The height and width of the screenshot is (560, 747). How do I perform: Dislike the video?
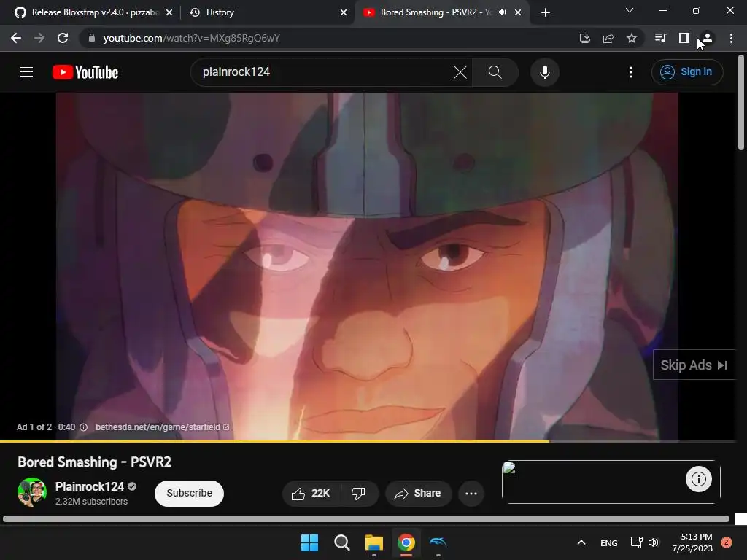point(358,494)
